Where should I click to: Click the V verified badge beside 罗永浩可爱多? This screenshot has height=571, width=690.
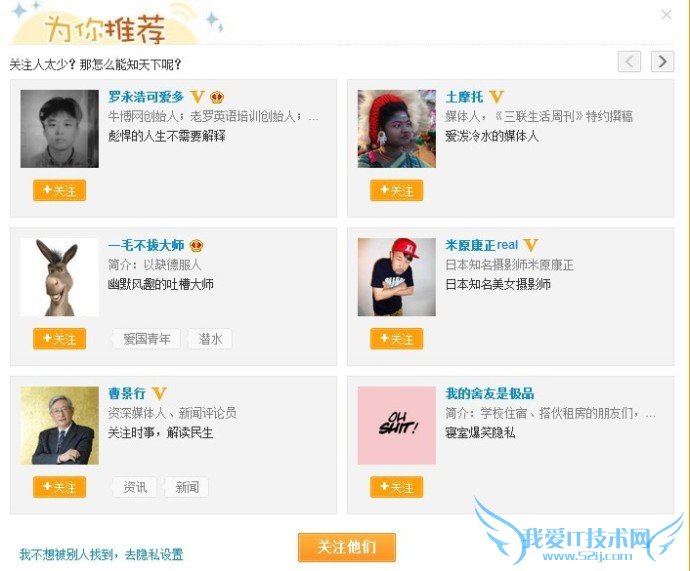click(x=197, y=96)
